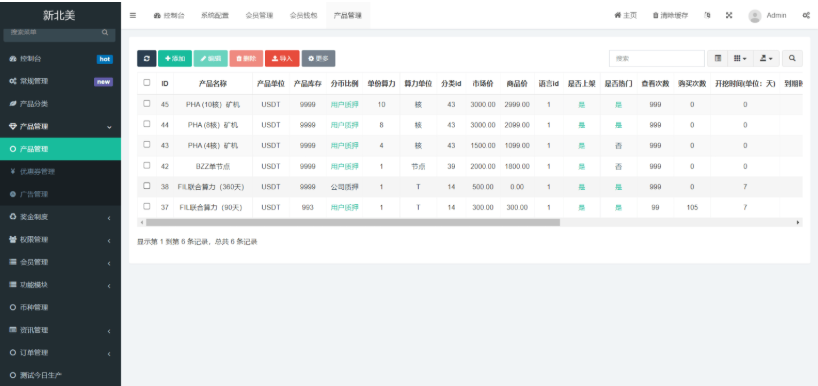Click the refresh table button

147,58
